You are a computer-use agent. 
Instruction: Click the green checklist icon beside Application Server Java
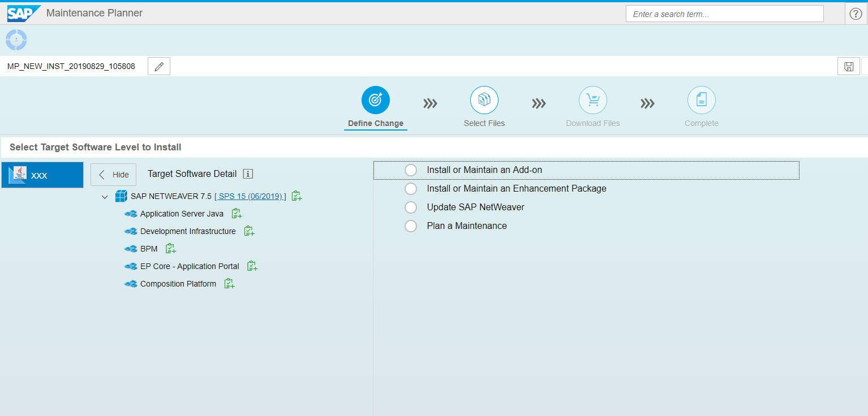[x=237, y=214]
